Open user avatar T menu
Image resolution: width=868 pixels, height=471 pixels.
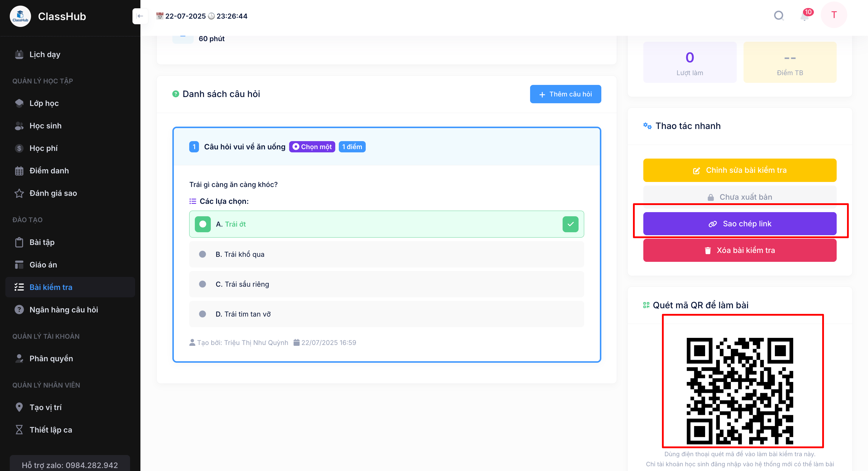click(x=834, y=15)
